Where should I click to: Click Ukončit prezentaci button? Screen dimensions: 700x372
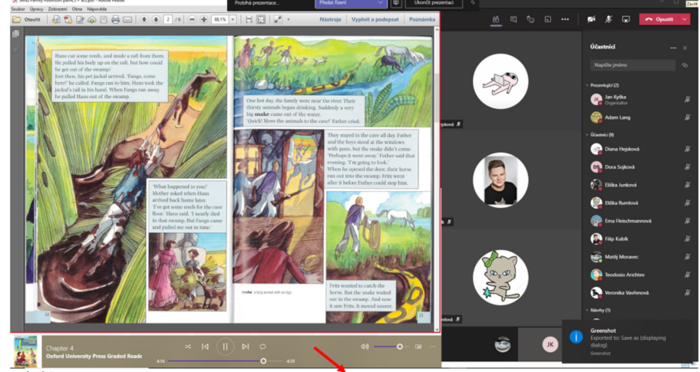433,3
